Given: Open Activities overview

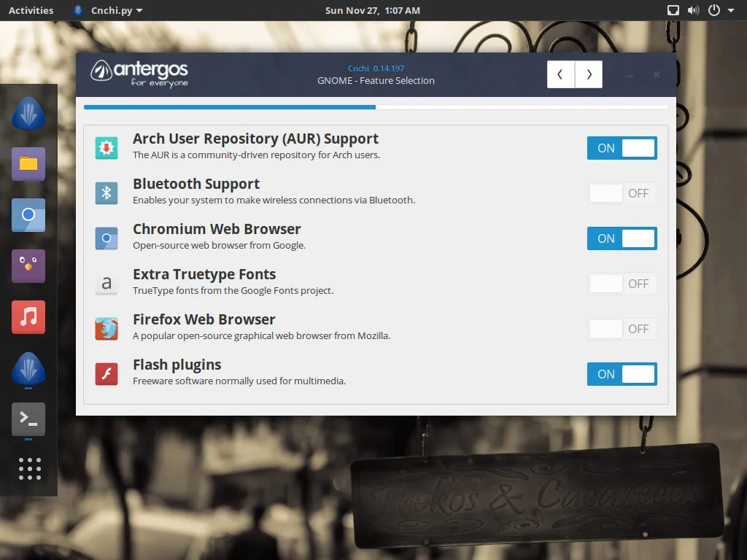Looking at the screenshot, I should [x=31, y=10].
